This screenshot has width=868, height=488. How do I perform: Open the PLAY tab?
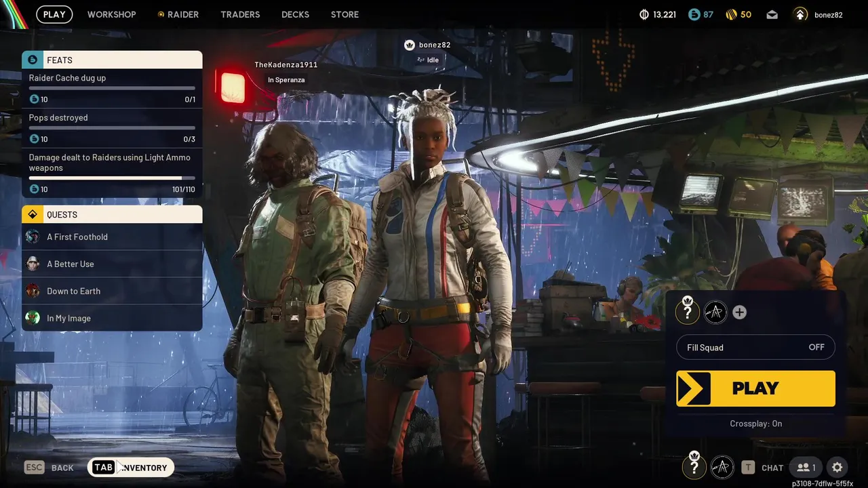(x=54, y=14)
